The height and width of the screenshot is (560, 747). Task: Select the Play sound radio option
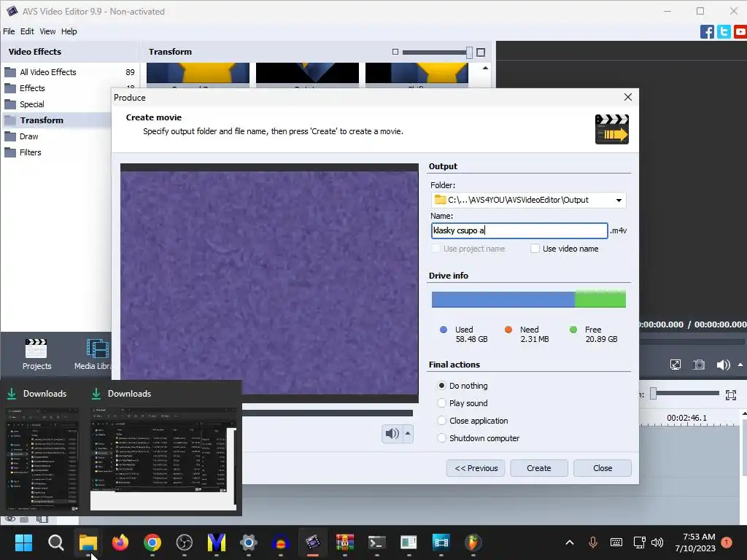pyautogui.click(x=441, y=403)
